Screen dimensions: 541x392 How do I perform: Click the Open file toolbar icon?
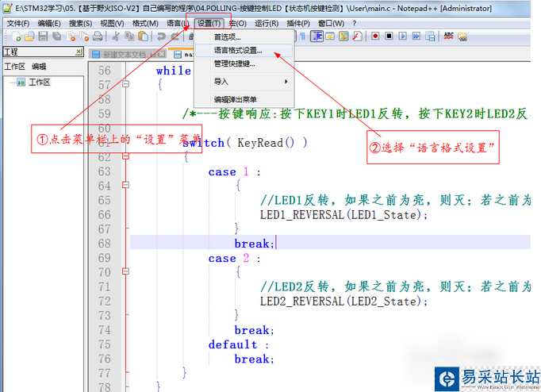tap(29, 37)
